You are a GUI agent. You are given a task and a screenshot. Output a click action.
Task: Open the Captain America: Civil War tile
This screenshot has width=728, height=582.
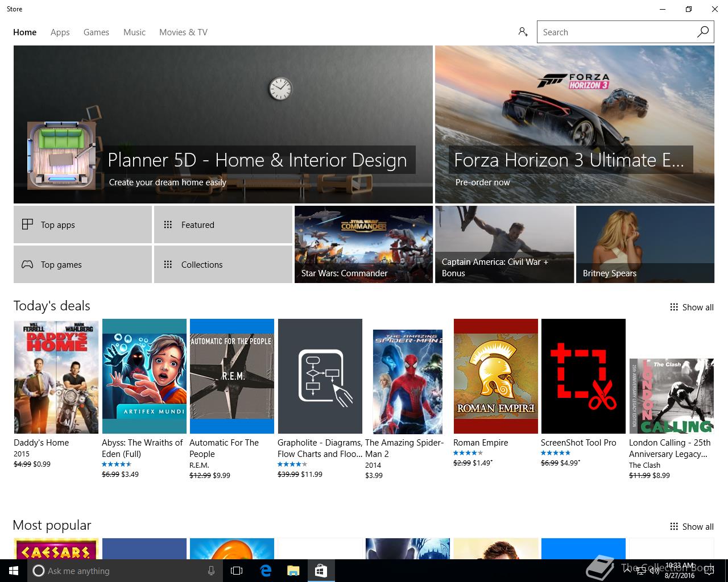pos(504,244)
